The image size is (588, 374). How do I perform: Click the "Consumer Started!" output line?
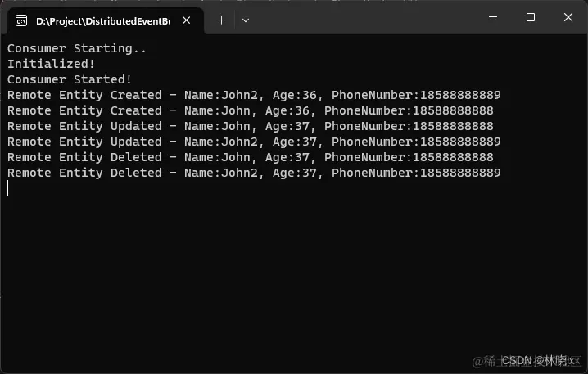[x=70, y=79]
